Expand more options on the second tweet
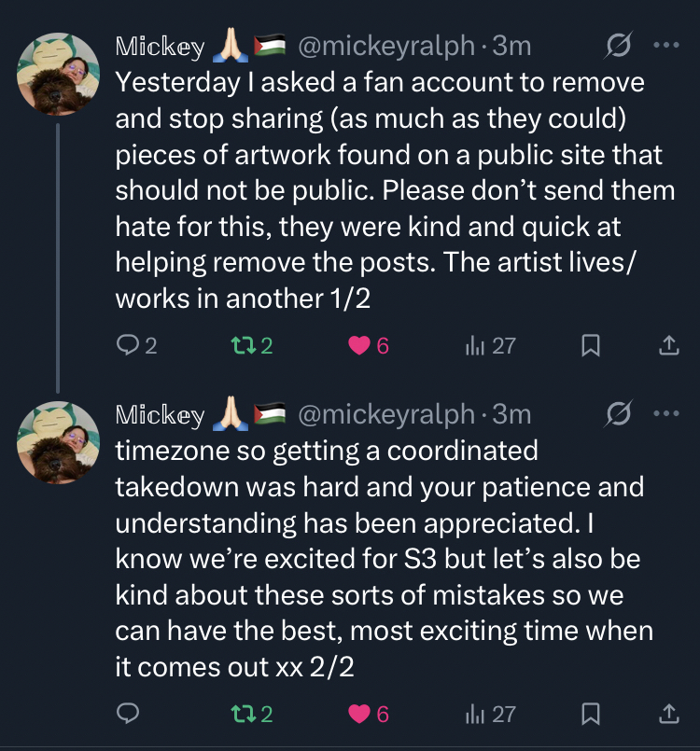Image resolution: width=700 pixels, height=751 pixels. (666, 413)
